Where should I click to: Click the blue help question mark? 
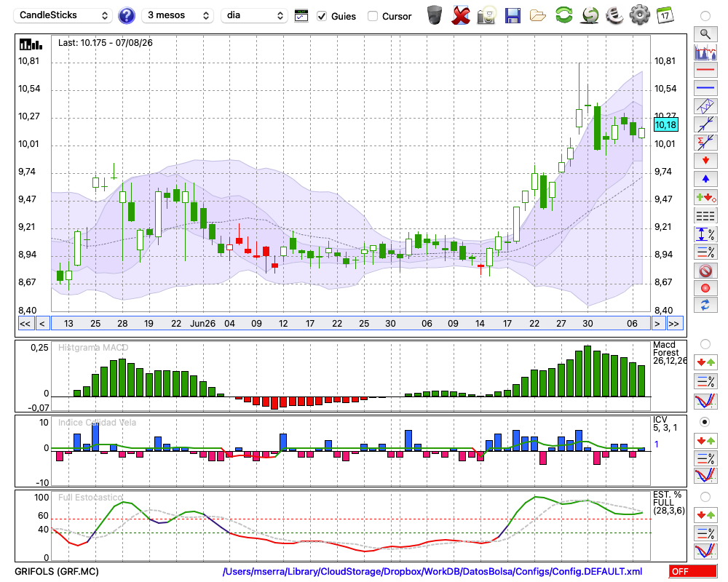[126, 16]
